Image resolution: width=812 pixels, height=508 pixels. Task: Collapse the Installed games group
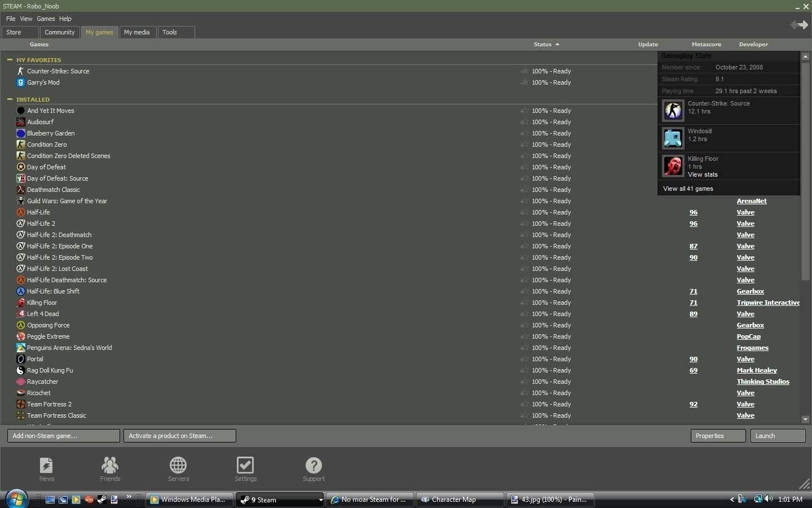pyautogui.click(x=10, y=99)
